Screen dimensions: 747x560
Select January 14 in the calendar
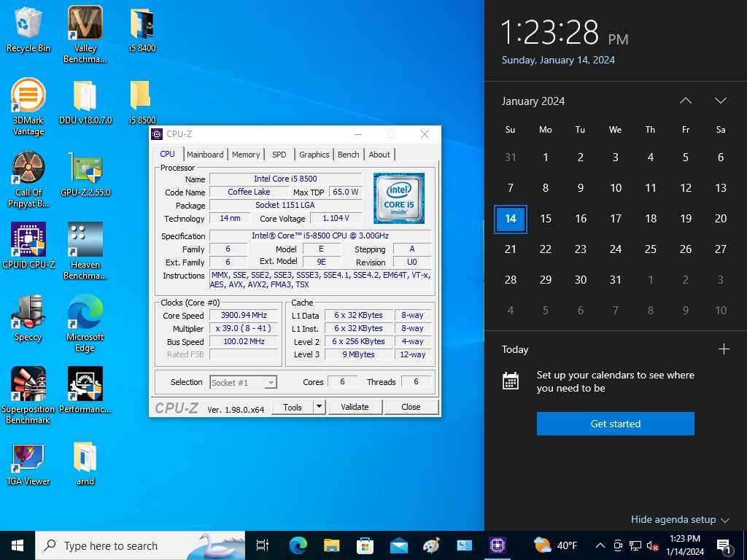[x=510, y=219]
